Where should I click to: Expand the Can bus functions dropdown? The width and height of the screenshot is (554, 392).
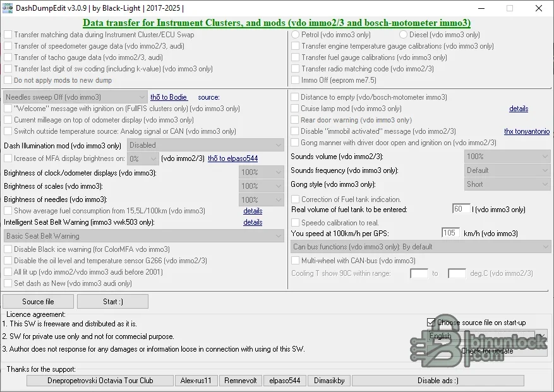click(421, 247)
